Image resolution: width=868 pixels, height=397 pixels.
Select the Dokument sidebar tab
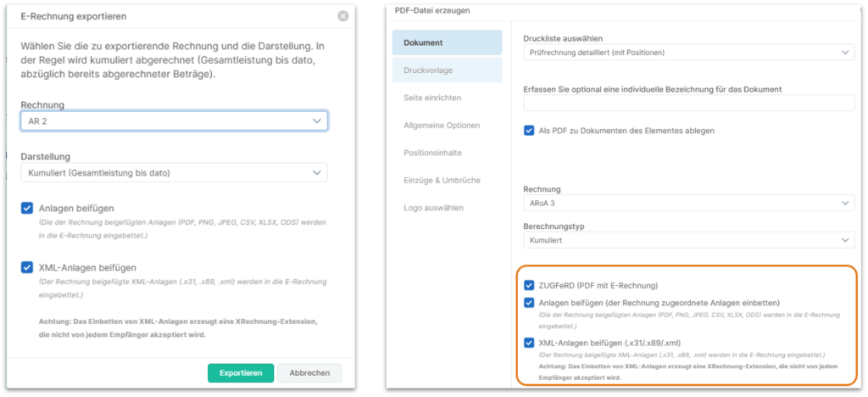[448, 42]
